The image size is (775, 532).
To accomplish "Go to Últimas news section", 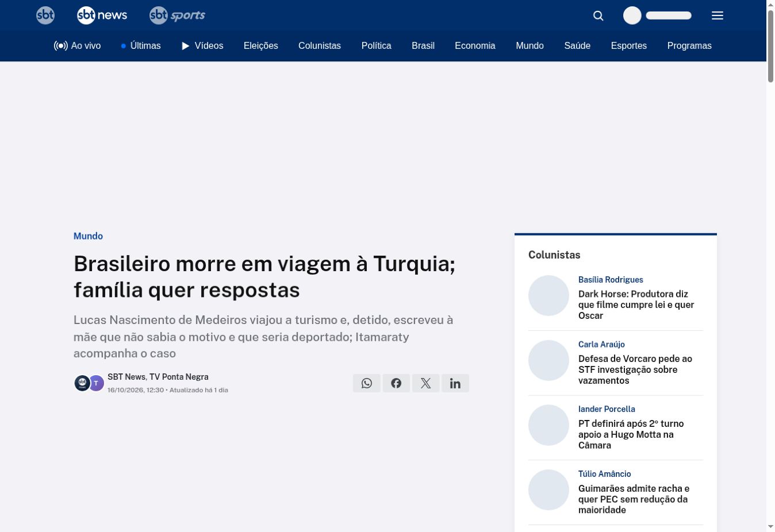I will (x=141, y=46).
